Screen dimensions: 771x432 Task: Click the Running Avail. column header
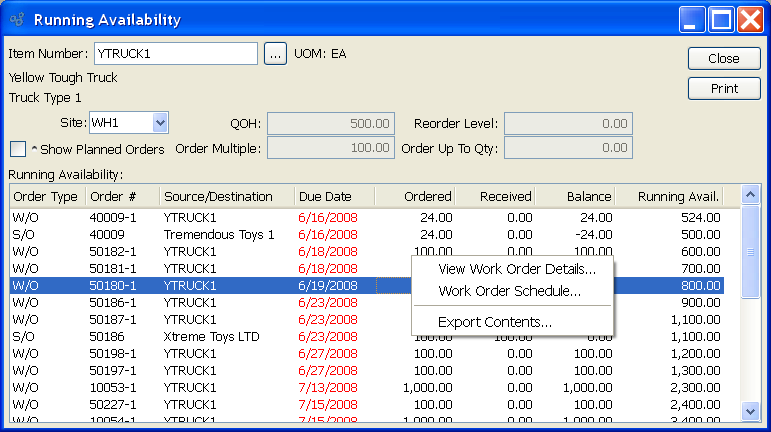(680, 196)
